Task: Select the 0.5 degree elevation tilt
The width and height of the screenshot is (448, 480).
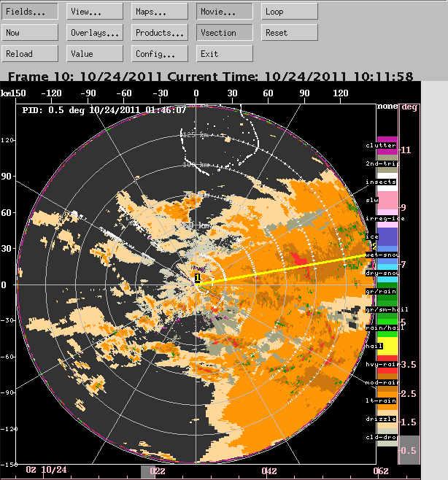Action: [409, 451]
